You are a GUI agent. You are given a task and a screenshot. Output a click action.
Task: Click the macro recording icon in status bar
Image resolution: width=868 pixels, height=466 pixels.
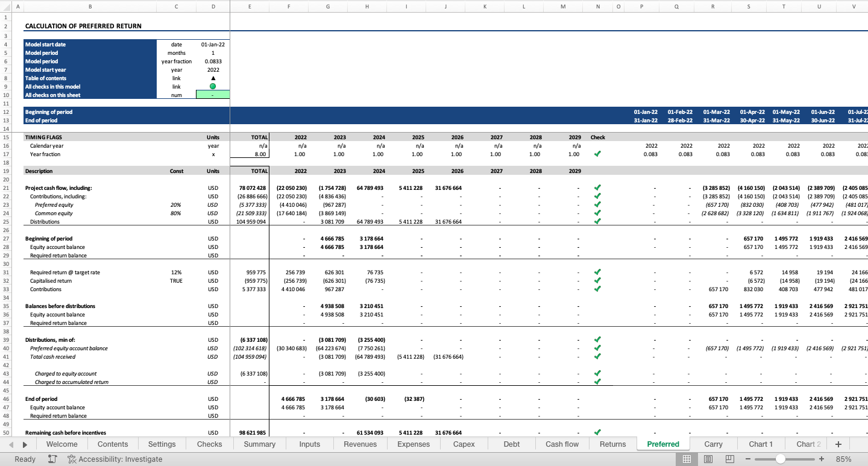point(52,459)
